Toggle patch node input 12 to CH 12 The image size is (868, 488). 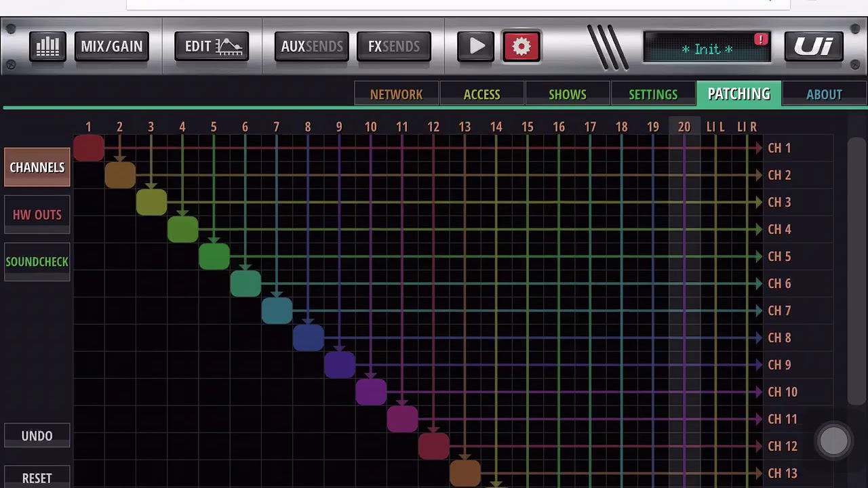[x=433, y=446]
